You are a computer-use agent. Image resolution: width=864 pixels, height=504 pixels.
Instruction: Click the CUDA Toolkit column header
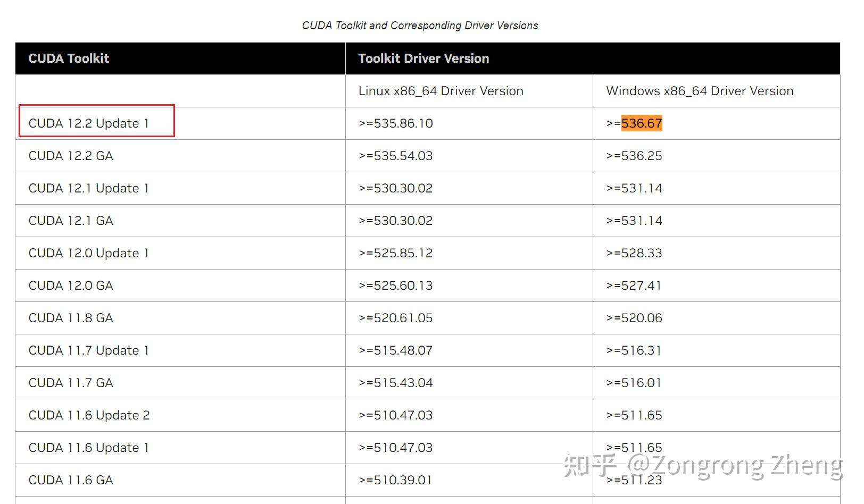point(69,58)
